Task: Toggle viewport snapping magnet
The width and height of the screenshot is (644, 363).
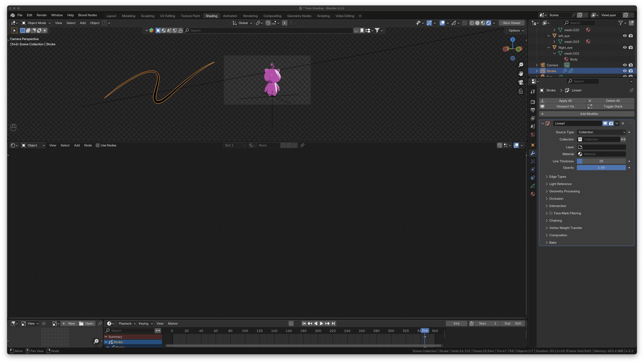Action: tap(268, 23)
